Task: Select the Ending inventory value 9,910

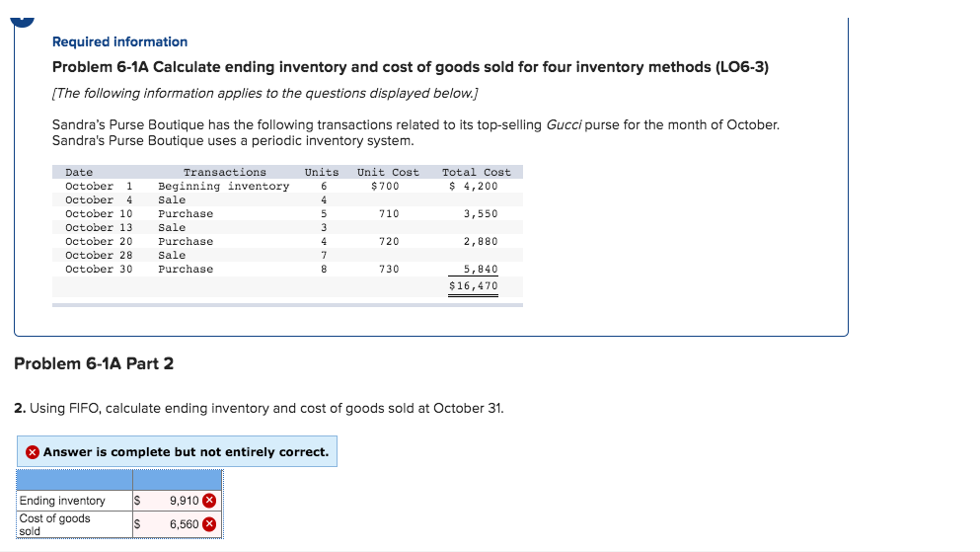Action: [185, 500]
